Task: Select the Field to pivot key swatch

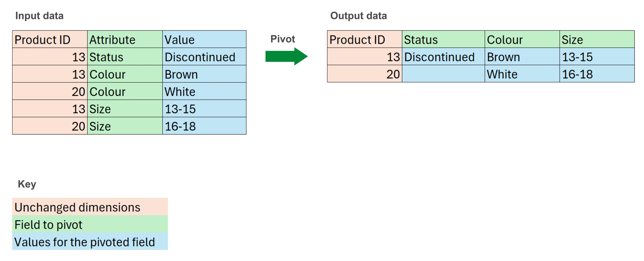Action: (90, 224)
